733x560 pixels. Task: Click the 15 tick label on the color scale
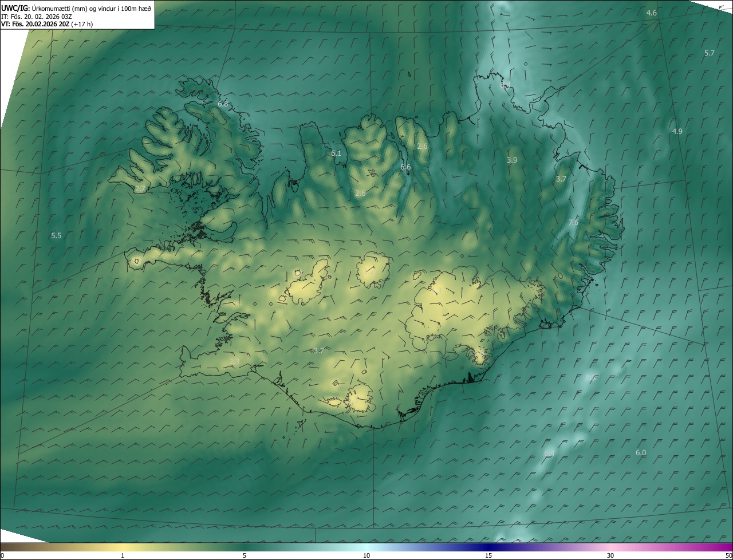coord(488,555)
